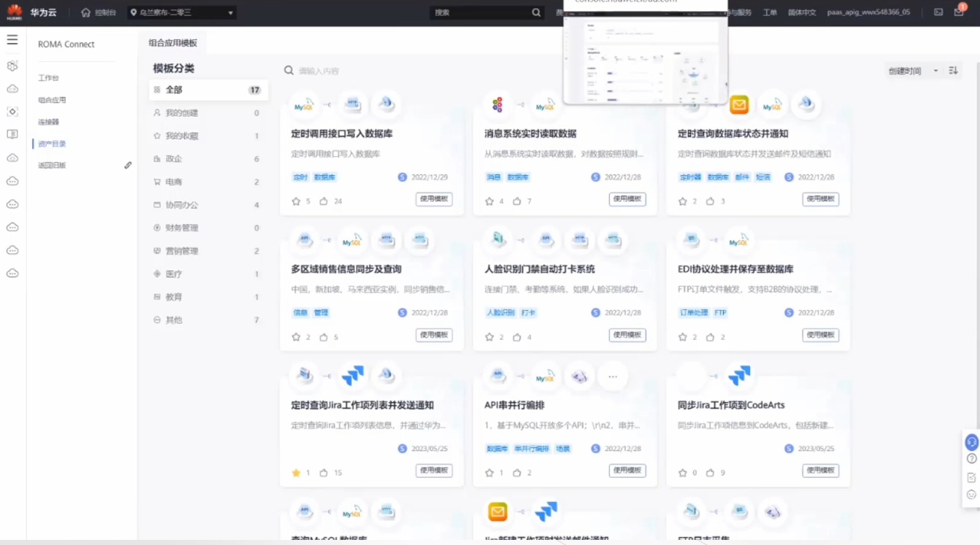980x545 pixels.
Task: Switch to the 组合应用模板 tab
Action: coord(173,43)
